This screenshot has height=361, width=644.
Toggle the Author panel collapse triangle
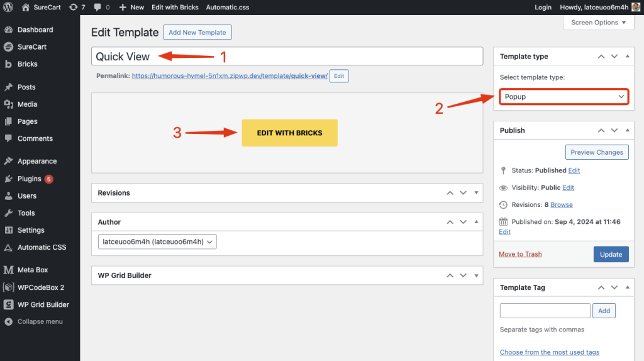[477, 222]
